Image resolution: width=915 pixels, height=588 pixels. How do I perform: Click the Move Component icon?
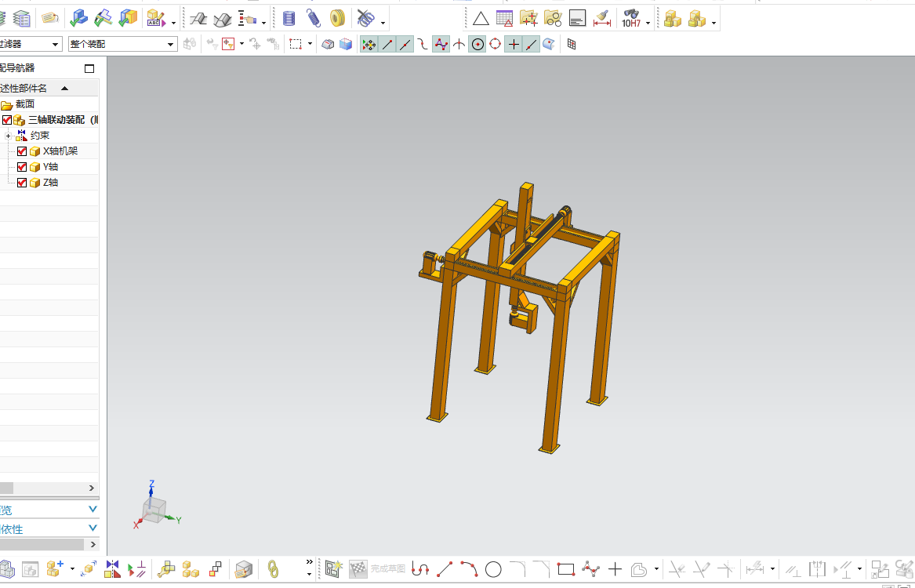(x=89, y=568)
